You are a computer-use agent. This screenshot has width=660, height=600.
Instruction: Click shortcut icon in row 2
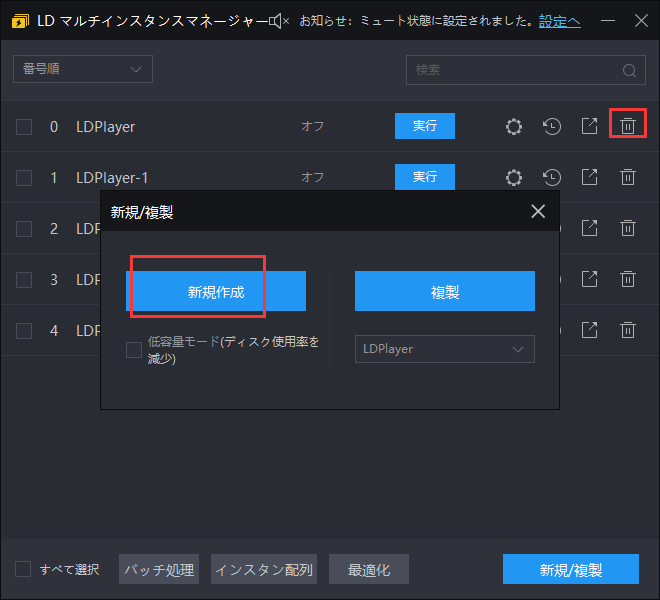(x=589, y=228)
